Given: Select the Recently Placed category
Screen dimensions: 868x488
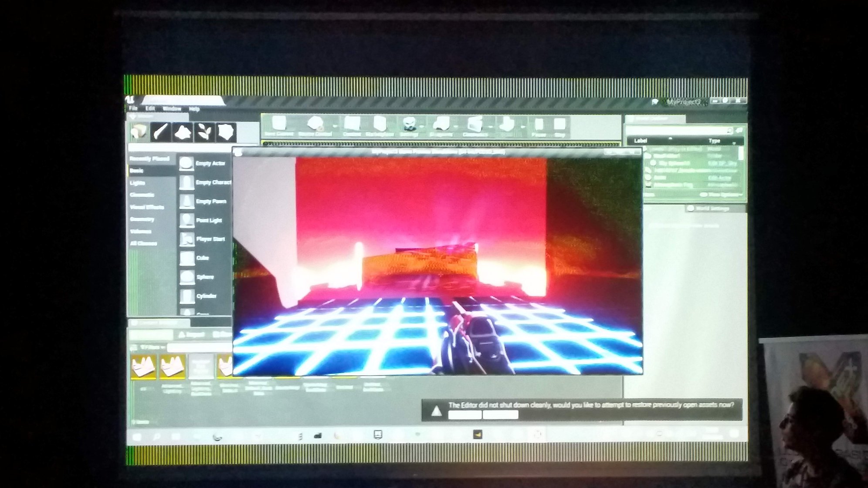Looking at the screenshot, I should (149, 158).
